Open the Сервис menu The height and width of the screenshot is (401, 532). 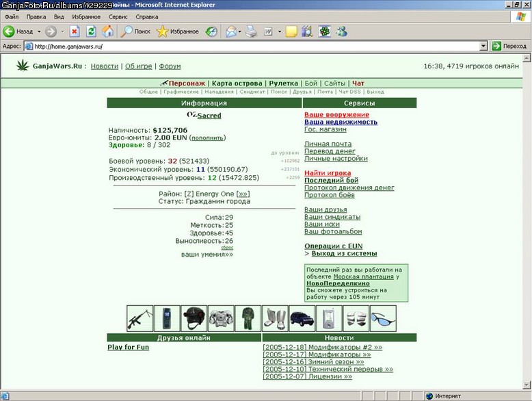pos(118,16)
